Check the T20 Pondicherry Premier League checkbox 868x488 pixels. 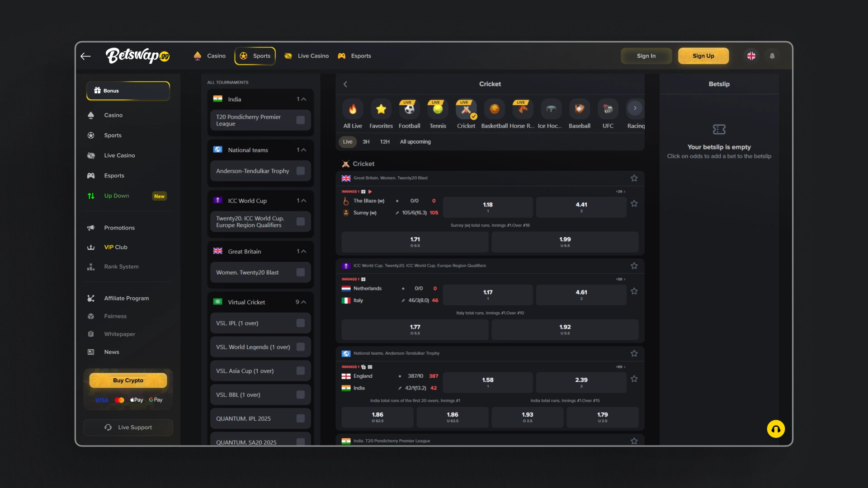(x=301, y=120)
